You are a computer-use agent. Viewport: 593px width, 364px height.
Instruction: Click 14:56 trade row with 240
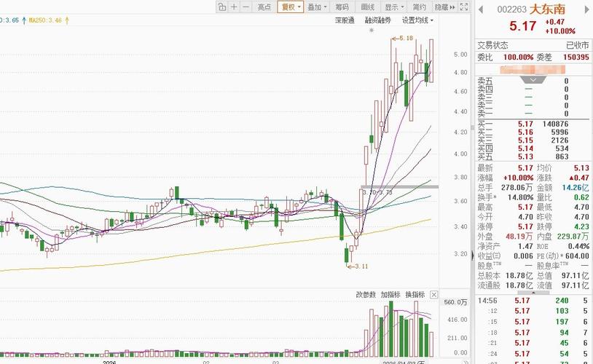click(533, 301)
